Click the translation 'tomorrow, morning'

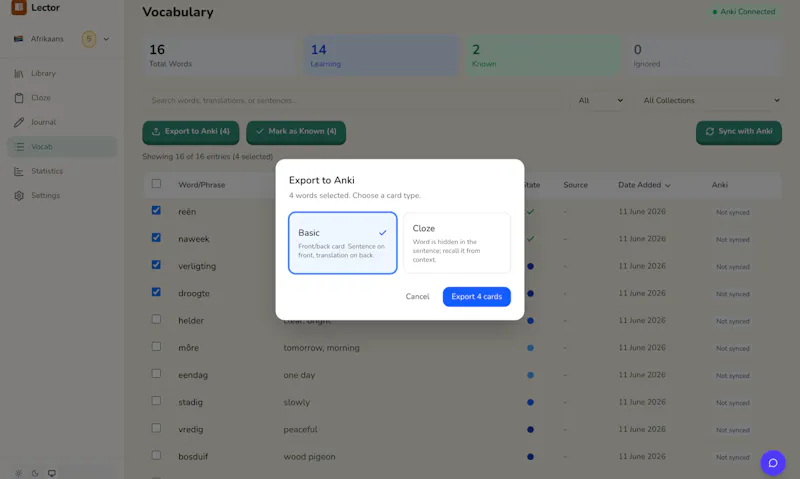321,348
